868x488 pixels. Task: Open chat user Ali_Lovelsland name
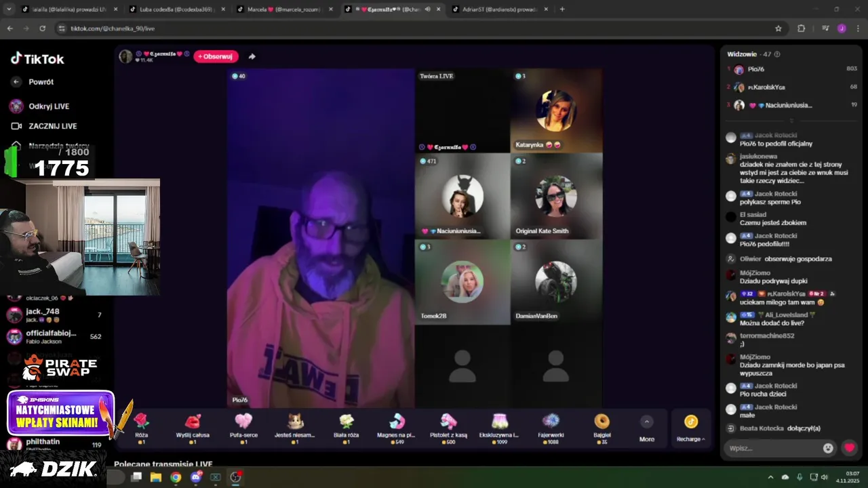787,315
